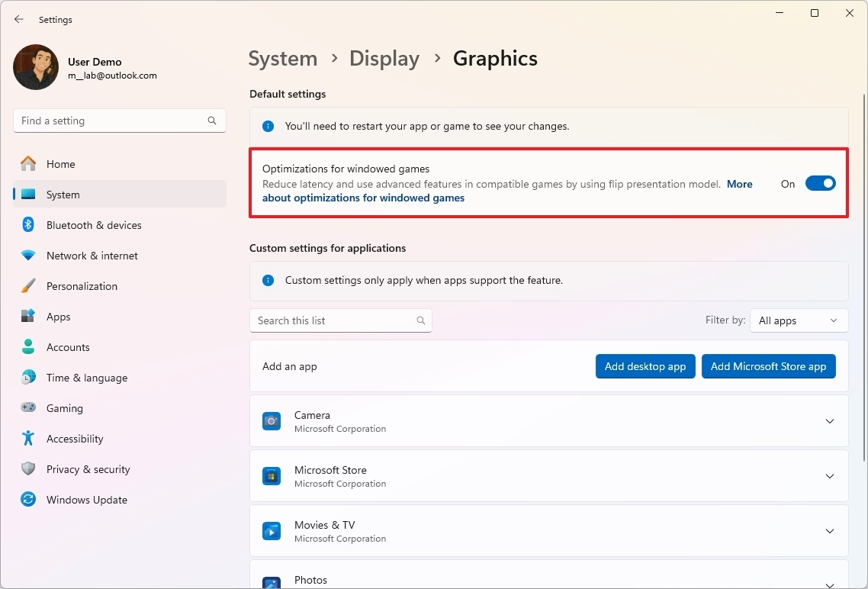Click Add Microsoft Store app button
This screenshot has width=868, height=589.
(768, 366)
